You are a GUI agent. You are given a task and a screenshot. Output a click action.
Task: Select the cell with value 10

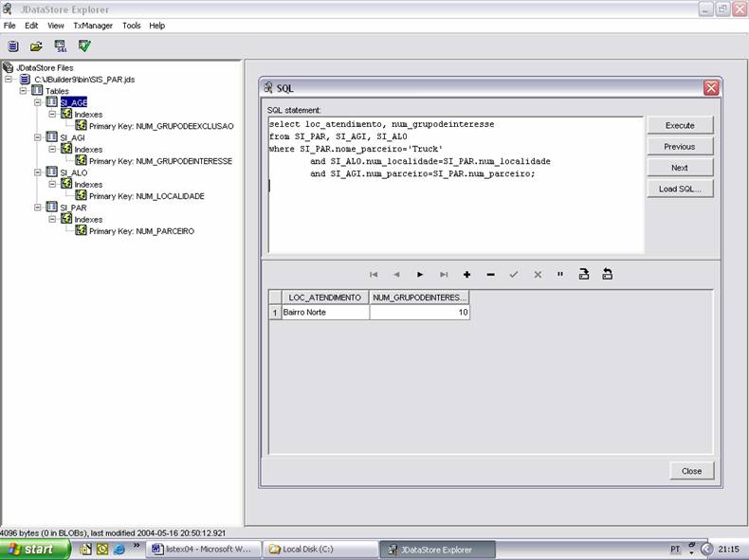coord(419,313)
